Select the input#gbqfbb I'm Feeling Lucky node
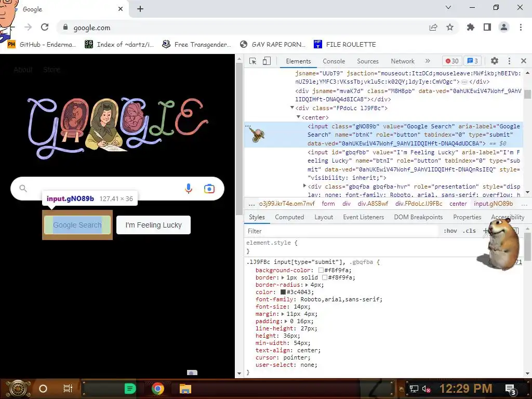 click(x=414, y=165)
